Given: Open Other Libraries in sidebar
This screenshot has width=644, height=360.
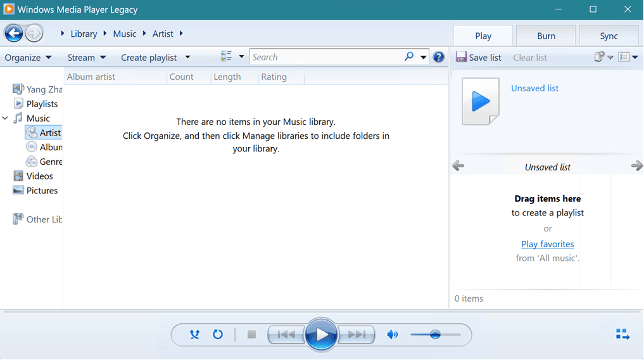Looking at the screenshot, I should [x=37, y=219].
